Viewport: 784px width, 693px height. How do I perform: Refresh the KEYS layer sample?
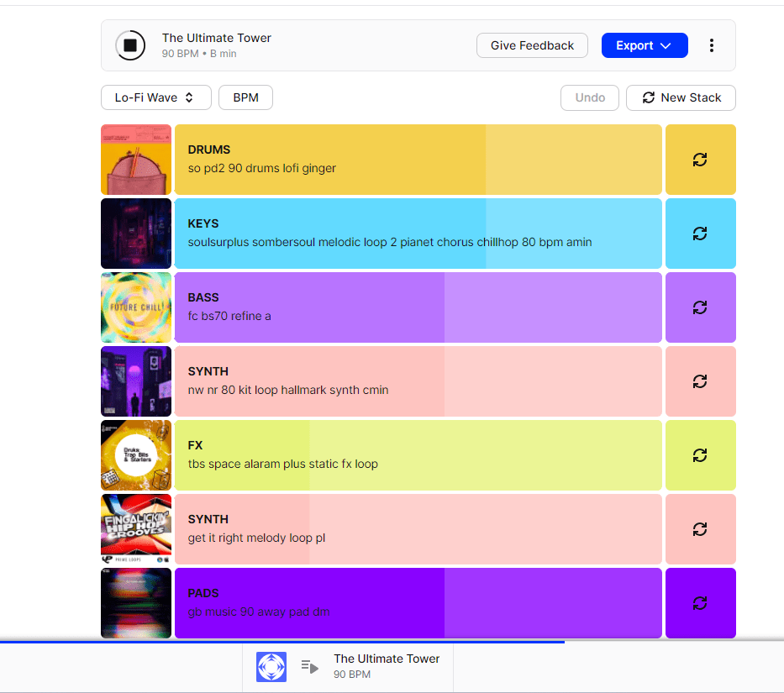[x=701, y=234]
